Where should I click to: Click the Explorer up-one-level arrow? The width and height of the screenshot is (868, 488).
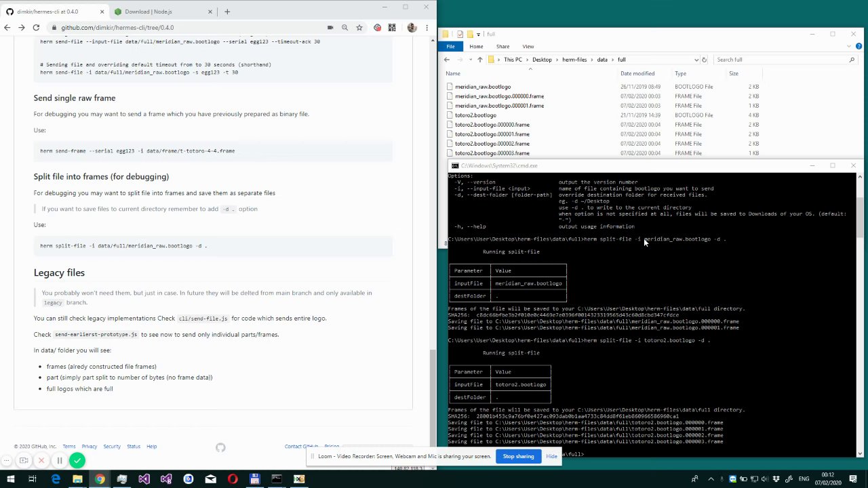tap(479, 60)
